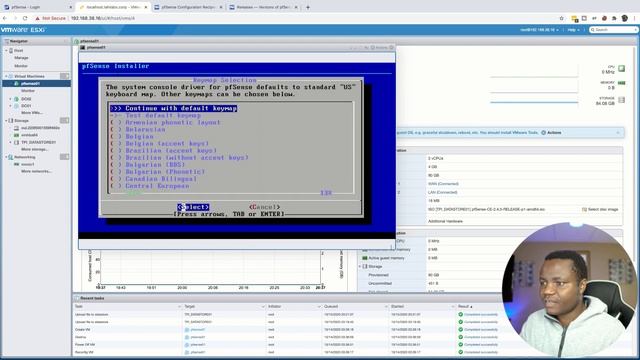Image resolution: width=640 pixels, height=360 pixels.
Task: Reload the current browser page
Action: tap(25, 18)
